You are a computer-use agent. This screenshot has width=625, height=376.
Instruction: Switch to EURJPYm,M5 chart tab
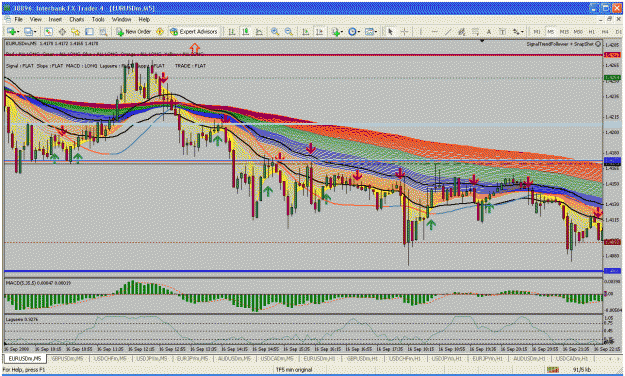pyautogui.click(x=193, y=359)
